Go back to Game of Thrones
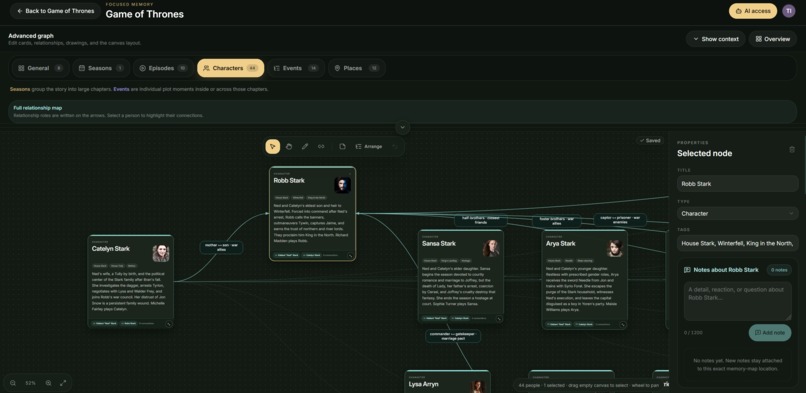The image size is (806, 393). pos(55,11)
